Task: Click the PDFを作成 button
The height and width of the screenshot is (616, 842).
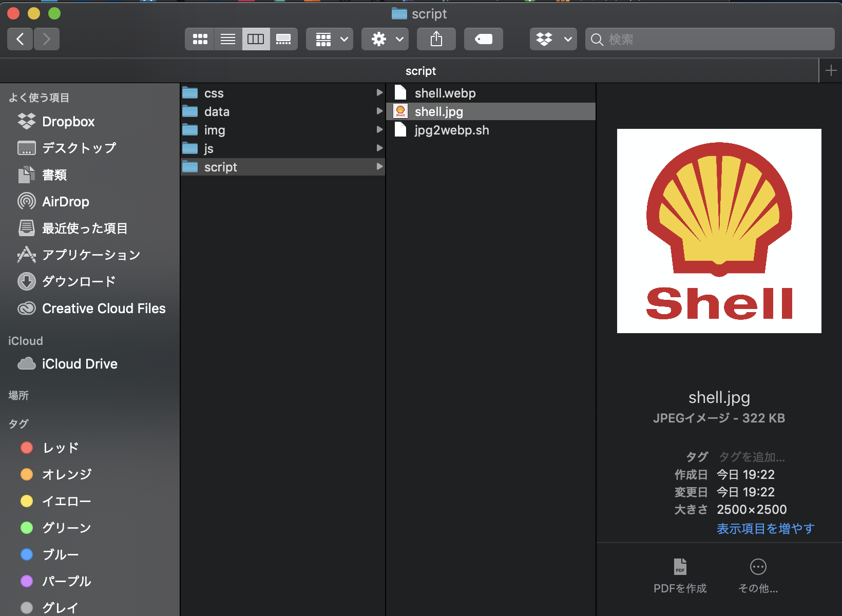Action: (x=680, y=575)
